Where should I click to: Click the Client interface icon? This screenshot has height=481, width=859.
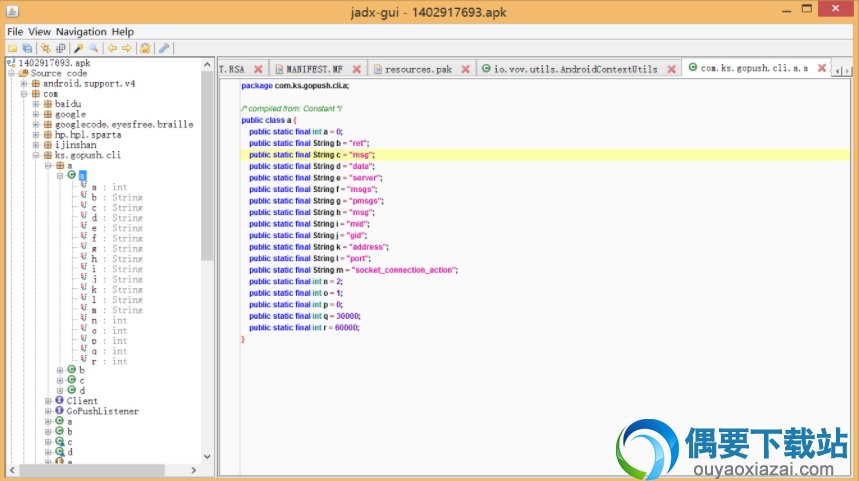coord(60,400)
